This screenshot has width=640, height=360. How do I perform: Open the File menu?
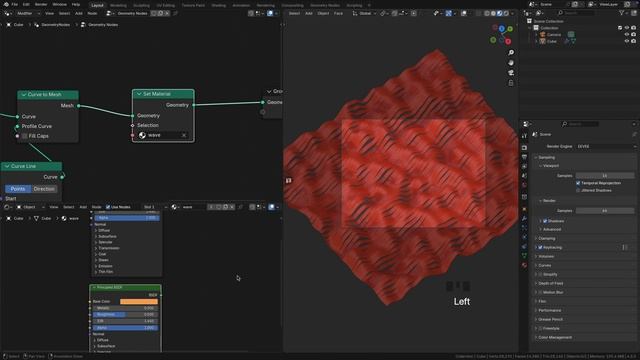click(15, 4)
